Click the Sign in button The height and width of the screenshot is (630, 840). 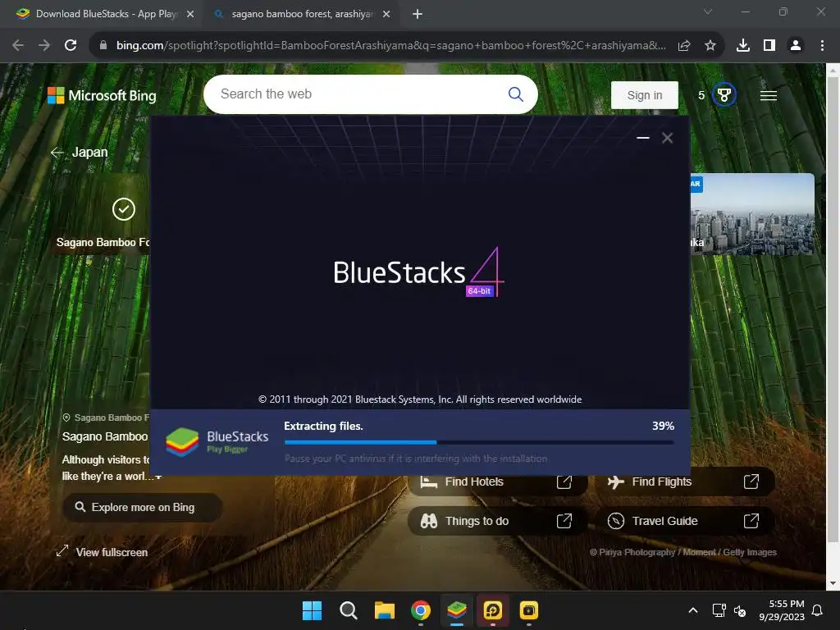[645, 95]
